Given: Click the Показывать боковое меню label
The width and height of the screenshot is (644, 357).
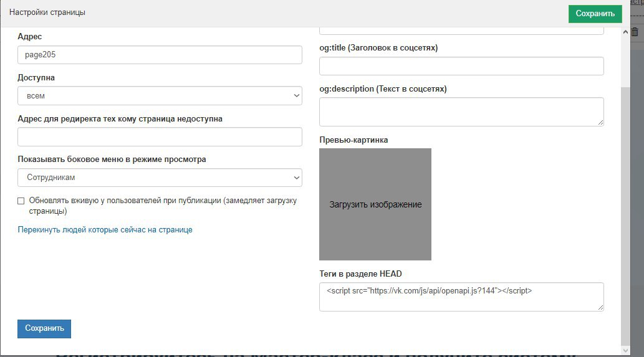Looking at the screenshot, I should [x=112, y=159].
